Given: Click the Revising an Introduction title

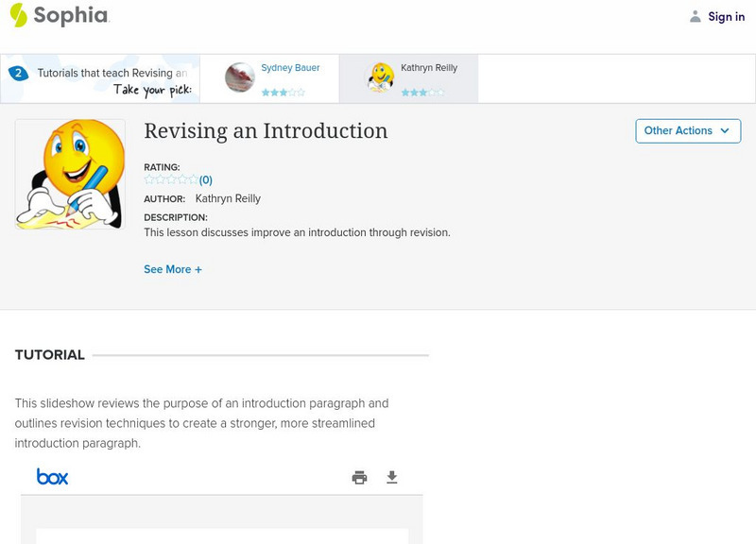Looking at the screenshot, I should point(266,131).
